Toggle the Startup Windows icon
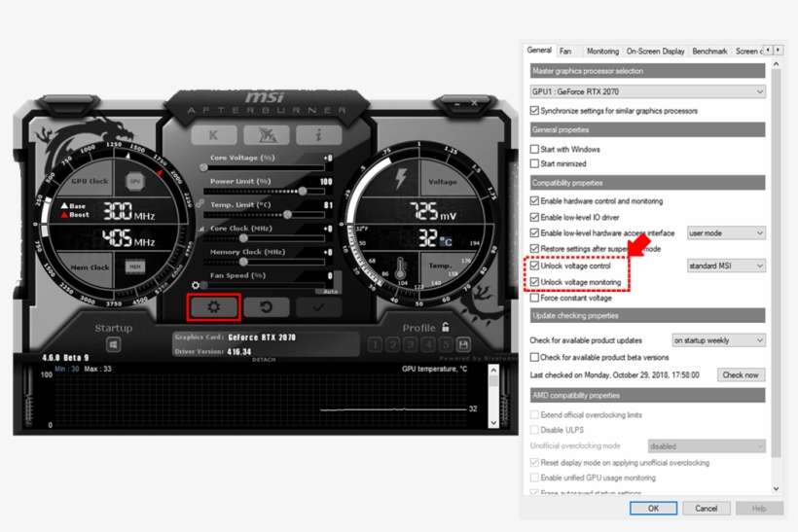The height and width of the screenshot is (532, 798). click(113, 345)
